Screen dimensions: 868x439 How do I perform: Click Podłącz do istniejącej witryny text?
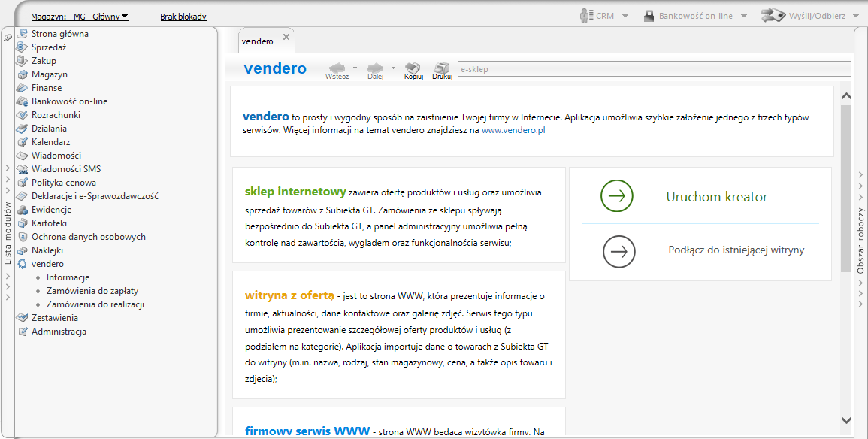pos(736,250)
